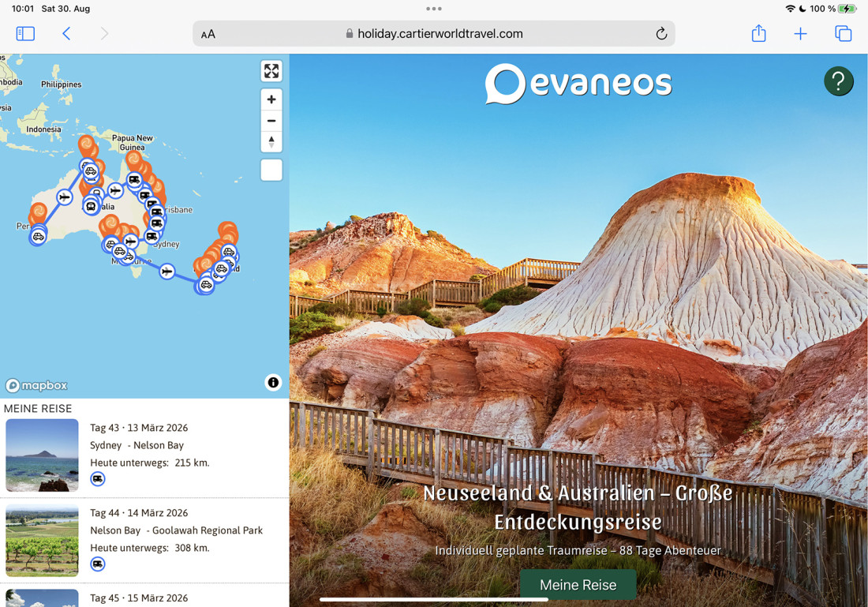
Task: Reload the current page
Action: click(661, 33)
